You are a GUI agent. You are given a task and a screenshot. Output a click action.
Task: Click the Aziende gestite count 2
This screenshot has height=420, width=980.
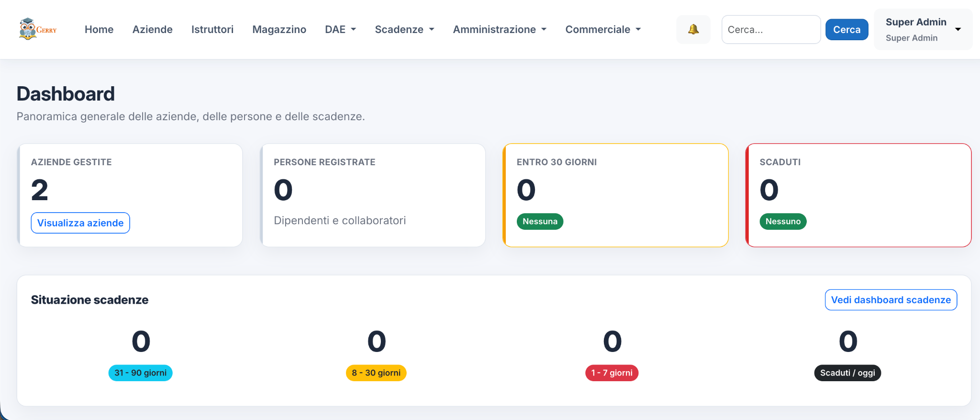tap(40, 190)
